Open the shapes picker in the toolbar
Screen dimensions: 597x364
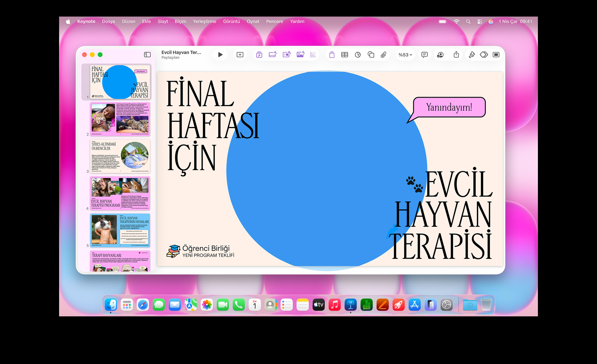click(x=371, y=55)
